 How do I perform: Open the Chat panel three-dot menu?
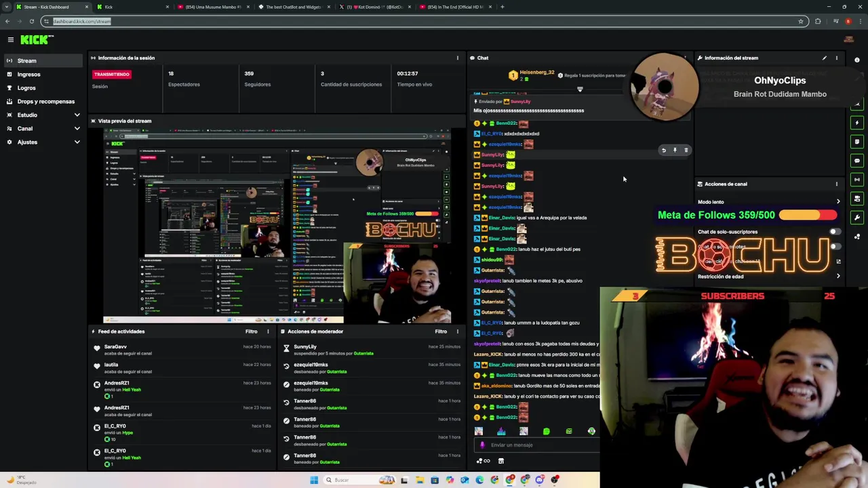point(685,58)
